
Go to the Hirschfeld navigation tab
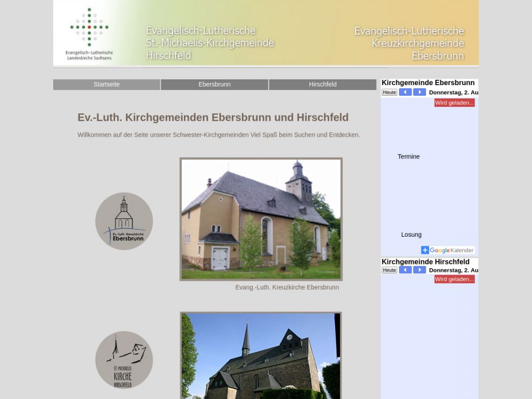pyautogui.click(x=322, y=85)
